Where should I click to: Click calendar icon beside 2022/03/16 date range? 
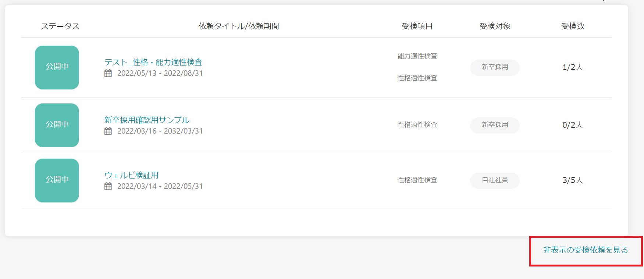tap(108, 131)
